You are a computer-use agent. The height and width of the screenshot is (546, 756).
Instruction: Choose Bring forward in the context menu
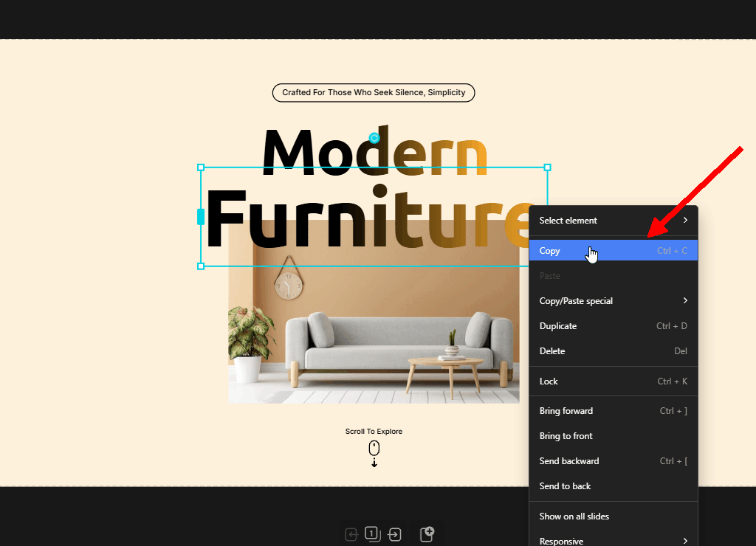click(x=614, y=410)
